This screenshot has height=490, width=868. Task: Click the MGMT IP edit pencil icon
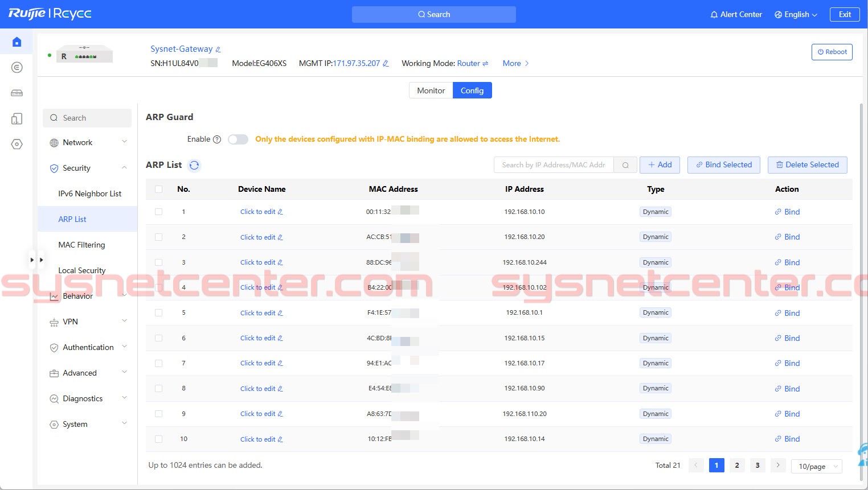[x=386, y=64]
